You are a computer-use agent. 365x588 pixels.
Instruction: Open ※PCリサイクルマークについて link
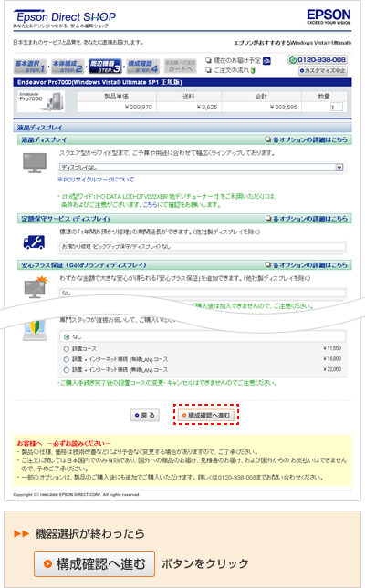click(96, 180)
